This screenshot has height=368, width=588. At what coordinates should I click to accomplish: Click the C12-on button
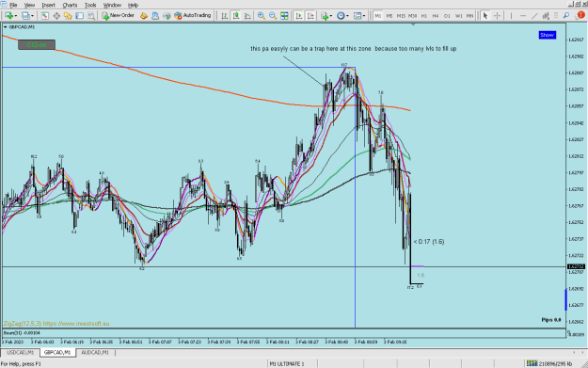click(x=37, y=44)
